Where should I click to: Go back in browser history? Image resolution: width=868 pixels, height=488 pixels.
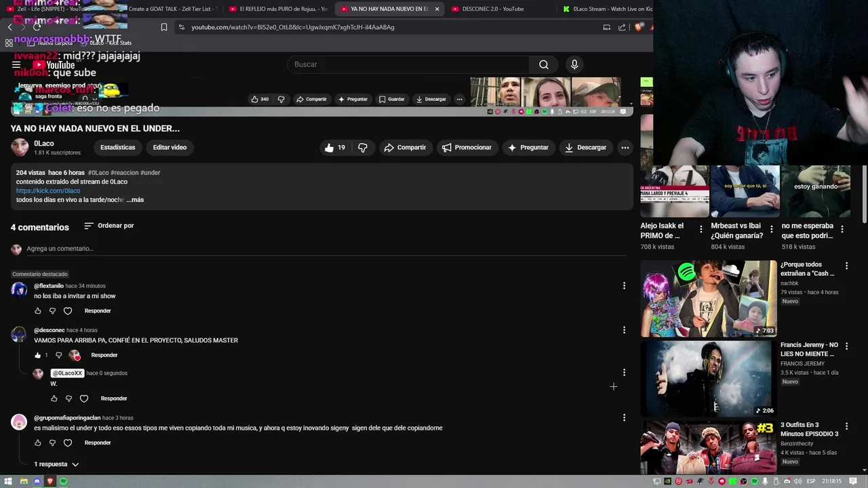(9, 27)
